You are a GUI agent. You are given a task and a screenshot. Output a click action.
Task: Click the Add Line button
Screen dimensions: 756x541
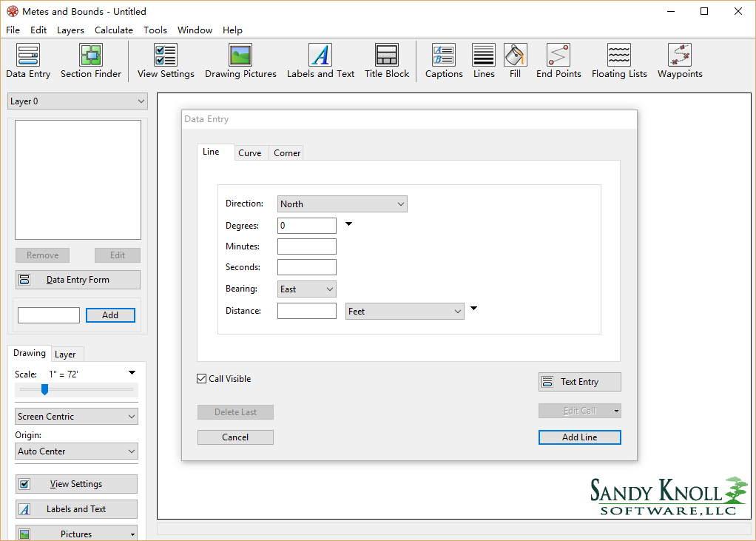(x=579, y=437)
